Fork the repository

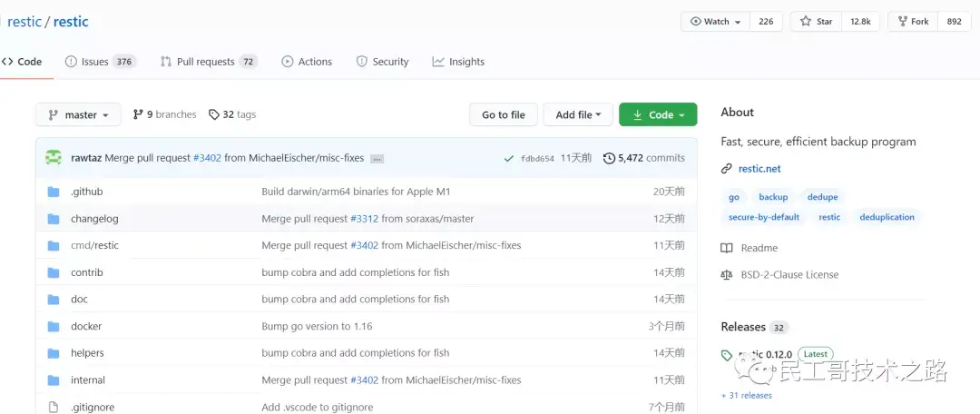coord(913,21)
